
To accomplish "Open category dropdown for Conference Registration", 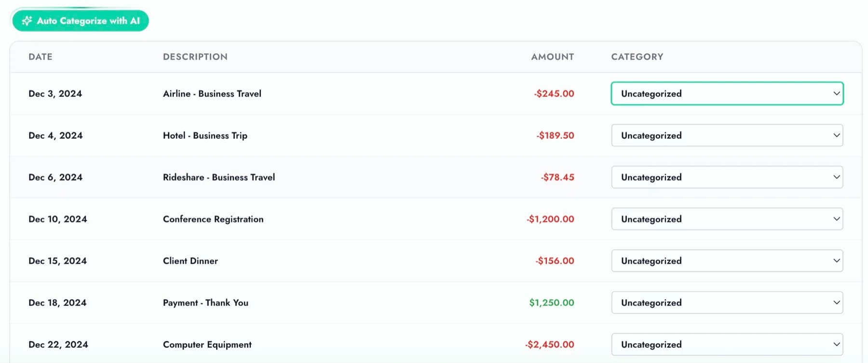I will 727,219.
